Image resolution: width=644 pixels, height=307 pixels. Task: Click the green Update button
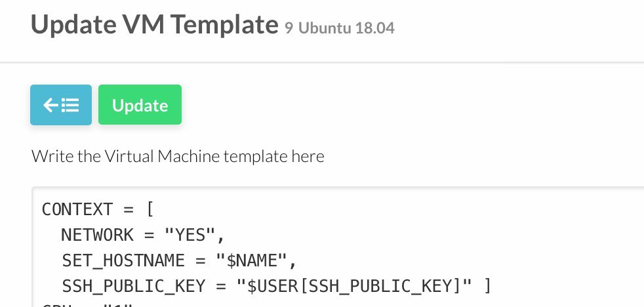(x=140, y=105)
